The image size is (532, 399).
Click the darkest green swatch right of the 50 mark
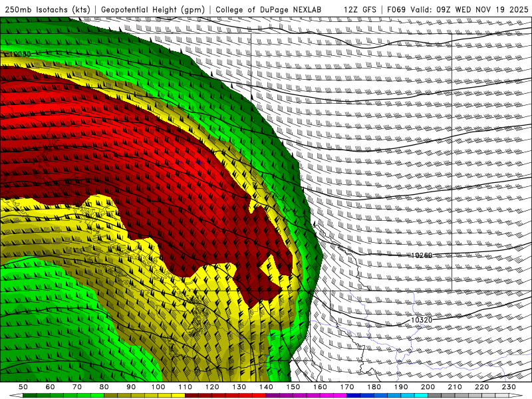[30, 396]
